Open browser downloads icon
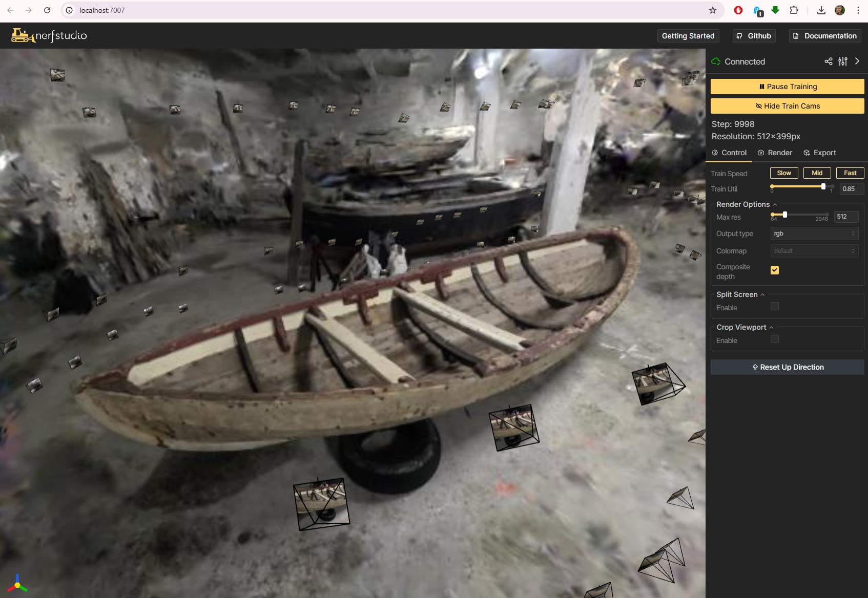The height and width of the screenshot is (598, 868). tap(821, 10)
